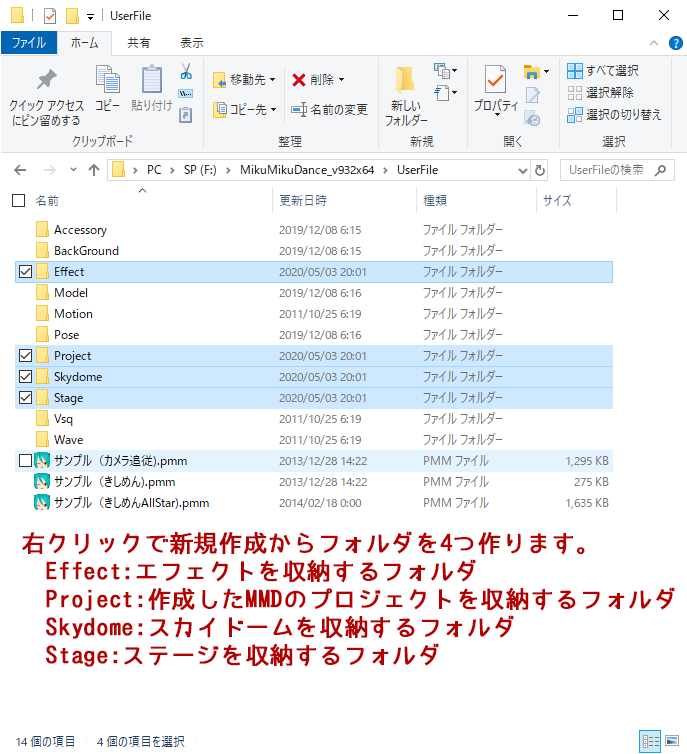Go up one folder level
Image resolution: width=687 pixels, height=754 pixels.
point(94,170)
